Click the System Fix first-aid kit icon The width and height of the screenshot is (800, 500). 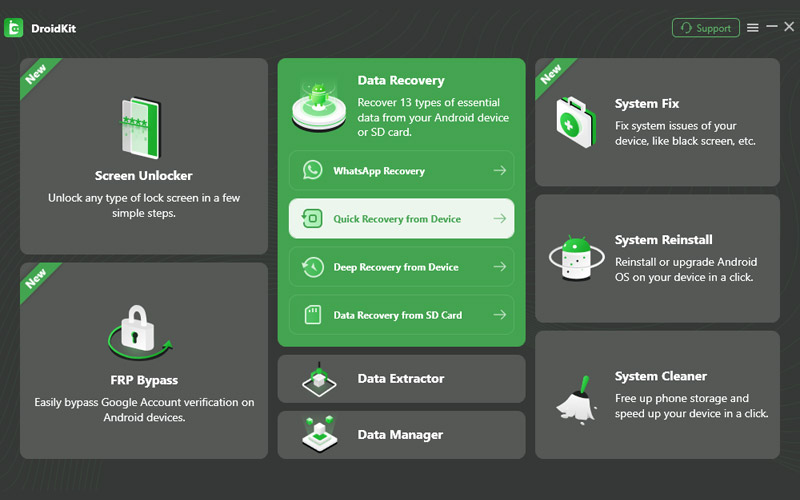pos(576,122)
